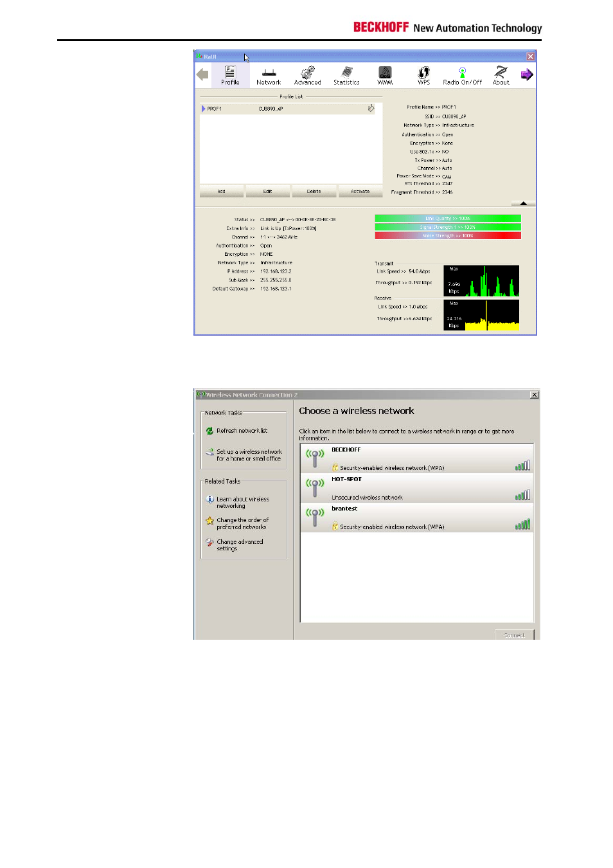Open the Network tab in RaUI
This screenshot has width=613, height=868.
(x=269, y=75)
